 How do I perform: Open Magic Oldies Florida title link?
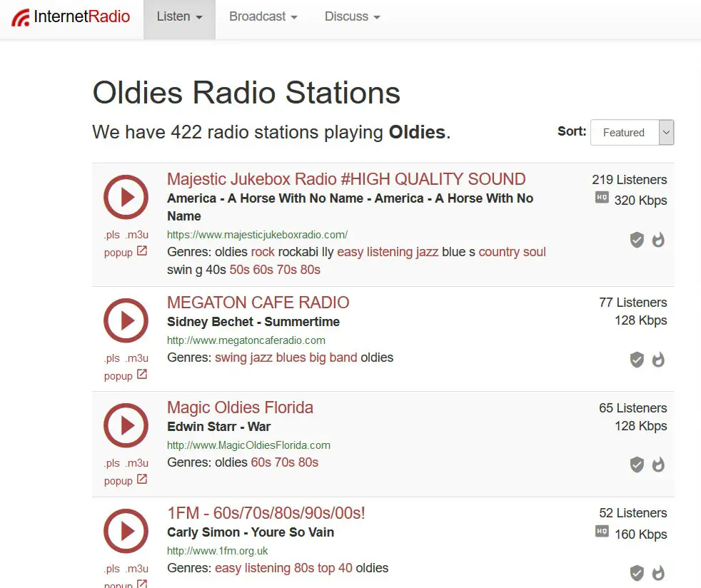point(240,407)
